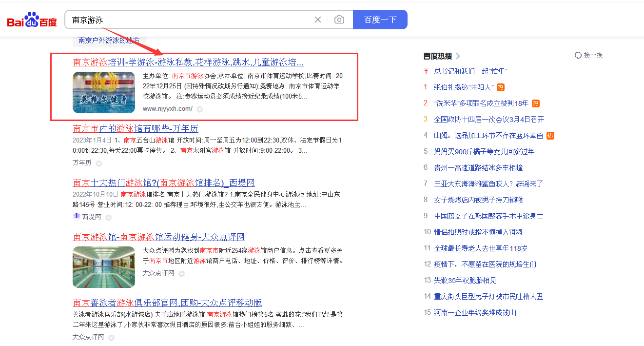Open hot search 总书记和我们一起"忙年"
644x346 pixels.
click(x=471, y=71)
